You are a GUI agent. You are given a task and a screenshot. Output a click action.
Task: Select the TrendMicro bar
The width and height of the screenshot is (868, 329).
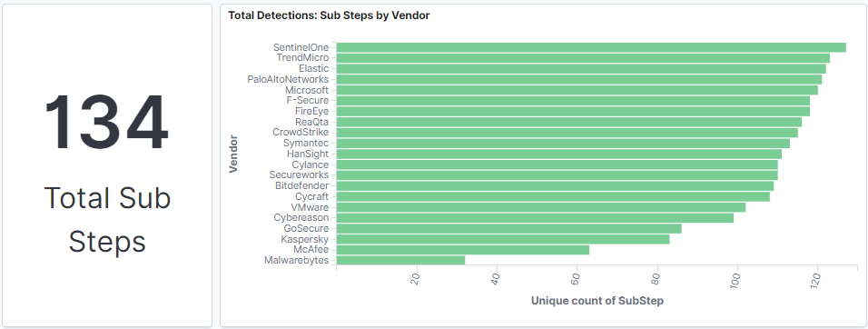583,58
